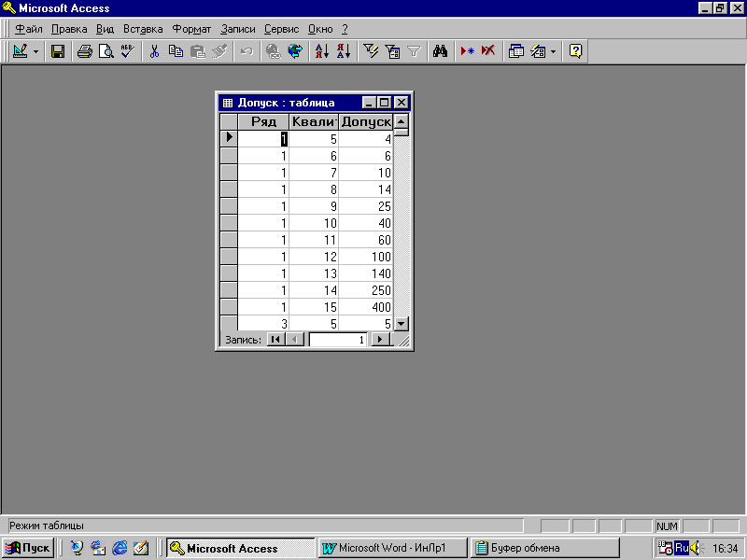Screen dimensions: 747x560
Task: Maximize the Допуск table window
Action: (x=384, y=103)
